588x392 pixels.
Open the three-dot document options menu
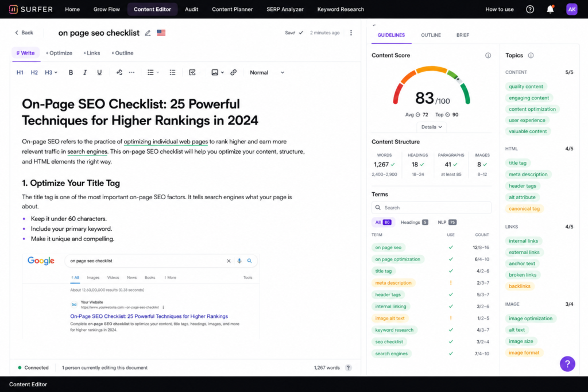point(351,33)
